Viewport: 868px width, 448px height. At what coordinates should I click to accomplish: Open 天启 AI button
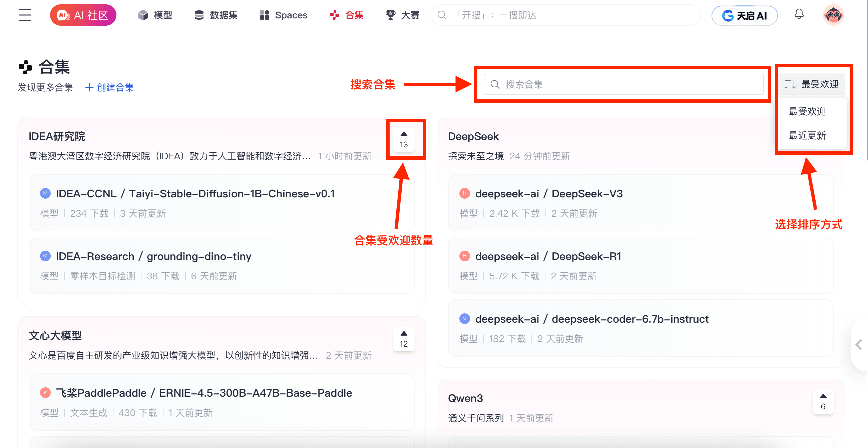pyautogui.click(x=745, y=15)
